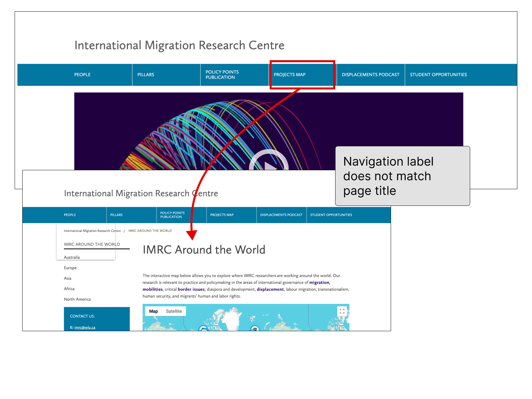Open STUDENT OPPORTUNITIES in the lower navigation

(x=331, y=215)
